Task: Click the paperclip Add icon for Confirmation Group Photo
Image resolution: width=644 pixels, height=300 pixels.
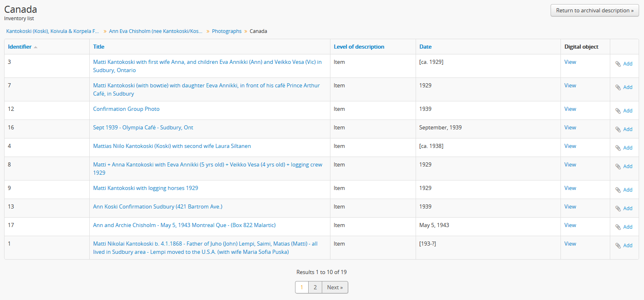Action: pos(618,111)
